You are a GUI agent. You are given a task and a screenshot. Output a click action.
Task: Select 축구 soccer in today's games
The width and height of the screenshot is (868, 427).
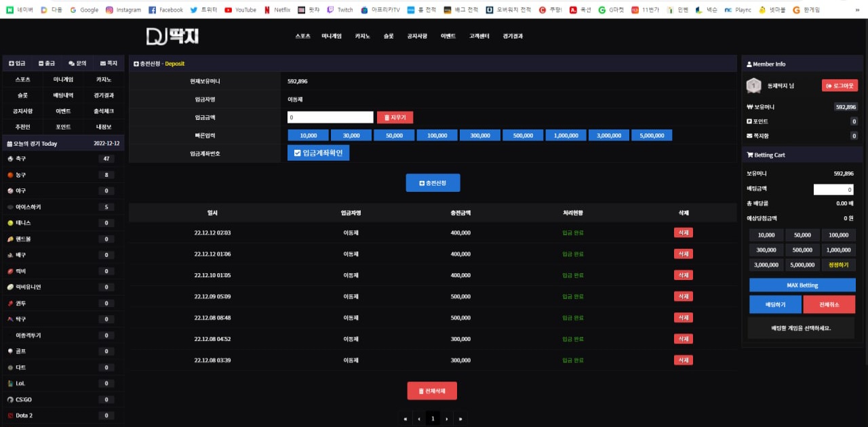pyautogui.click(x=63, y=159)
